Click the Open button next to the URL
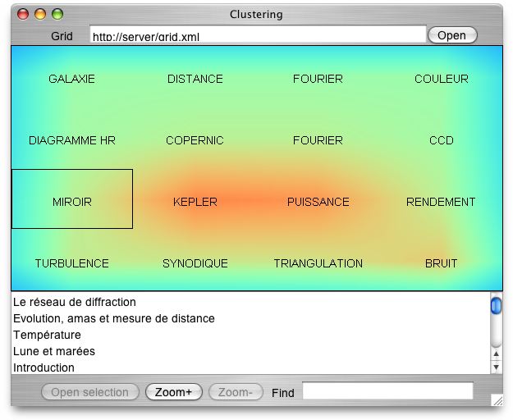Image resolution: width=513 pixels, height=420 pixels. [451, 35]
